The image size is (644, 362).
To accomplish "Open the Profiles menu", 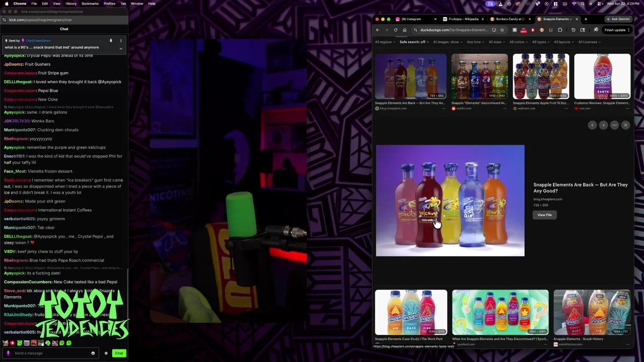I will tap(109, 4).
